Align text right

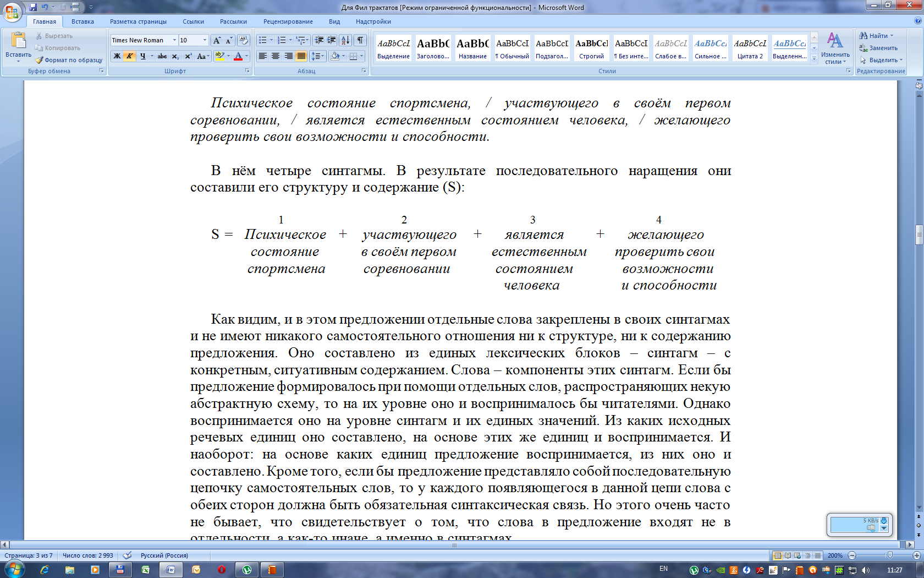(288, 56)
